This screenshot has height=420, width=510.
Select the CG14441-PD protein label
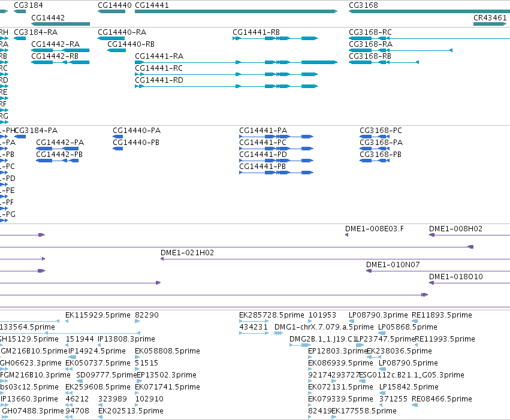pos(263,155)
